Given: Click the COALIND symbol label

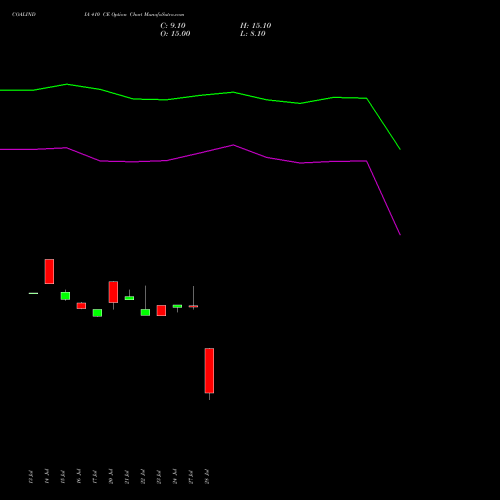Looking at the screenshot, I should (x=24, y=14).
